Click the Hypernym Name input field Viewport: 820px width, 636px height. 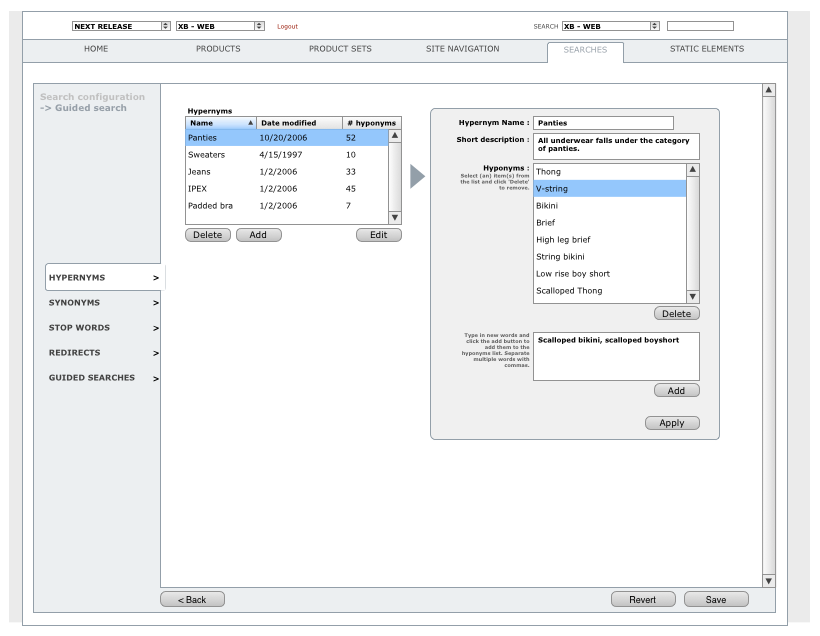tap(603, 123)
